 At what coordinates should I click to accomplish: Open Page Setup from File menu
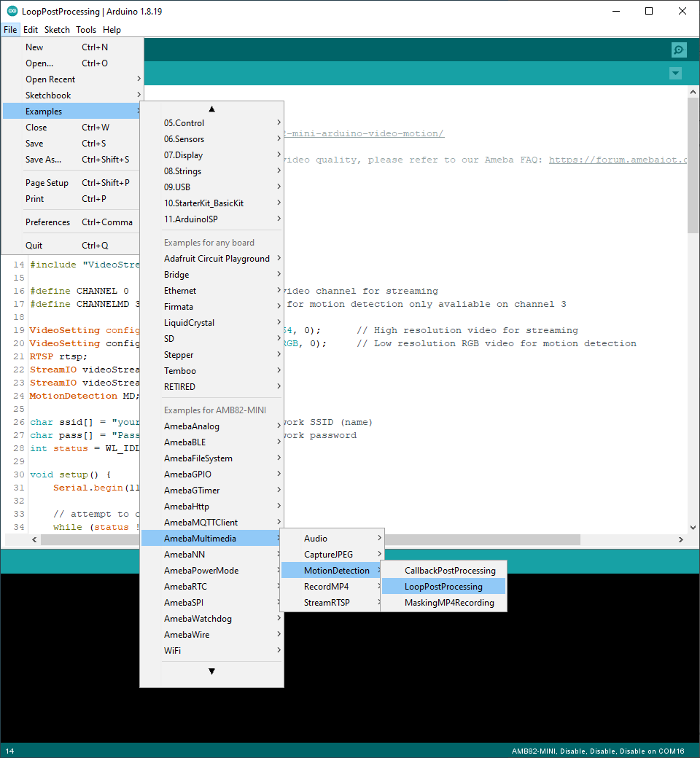73,182
